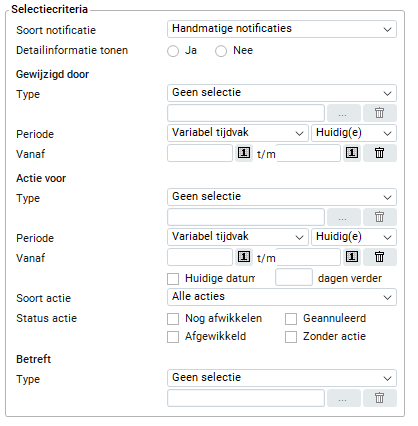Viewport: 418px width, 426px height.
Task: Click trash icon under Betreft Type
Action: click(x=380, y=398)
